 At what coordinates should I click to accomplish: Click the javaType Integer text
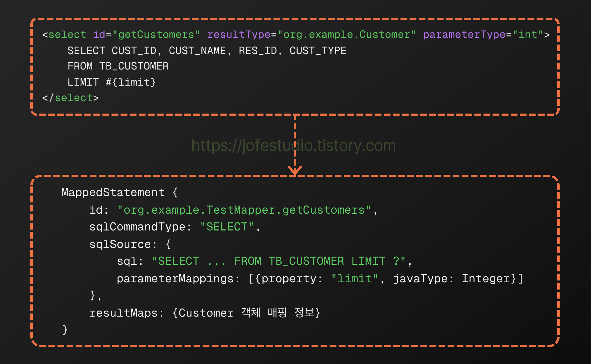[x=486, y=279]
